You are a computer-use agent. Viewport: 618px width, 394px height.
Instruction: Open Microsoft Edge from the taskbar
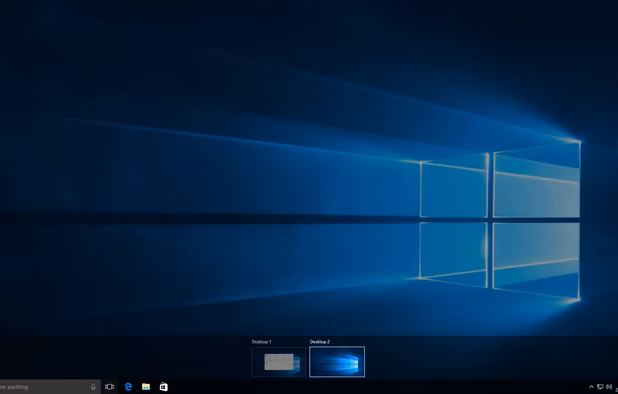tap(128, 387)
